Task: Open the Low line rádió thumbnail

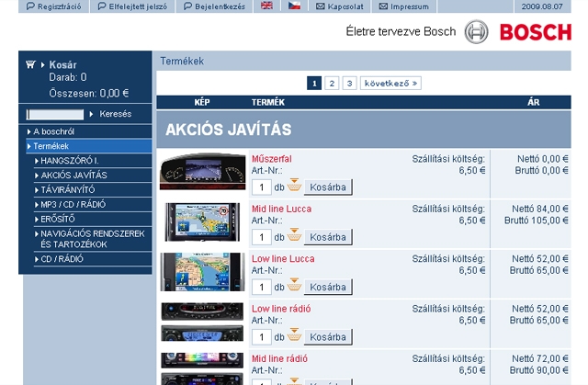Action: coord(202,322)
